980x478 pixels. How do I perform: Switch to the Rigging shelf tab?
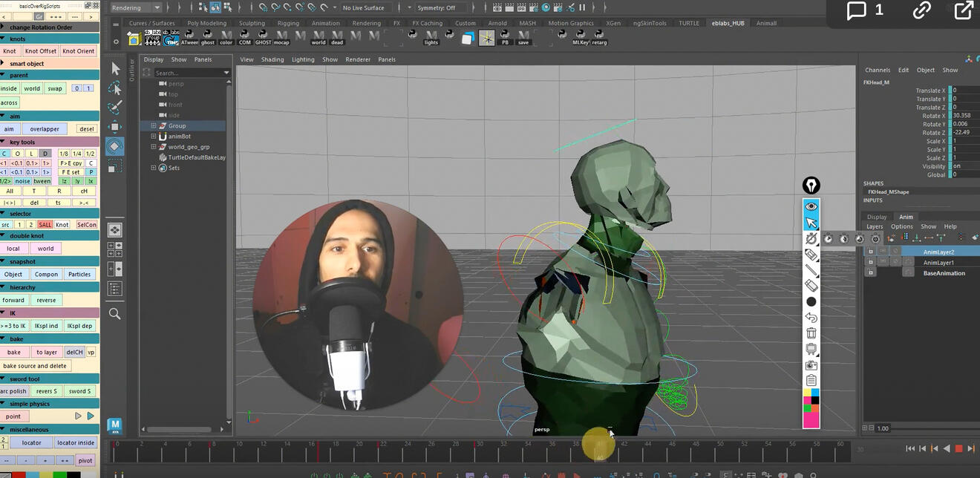coord(288,23)
